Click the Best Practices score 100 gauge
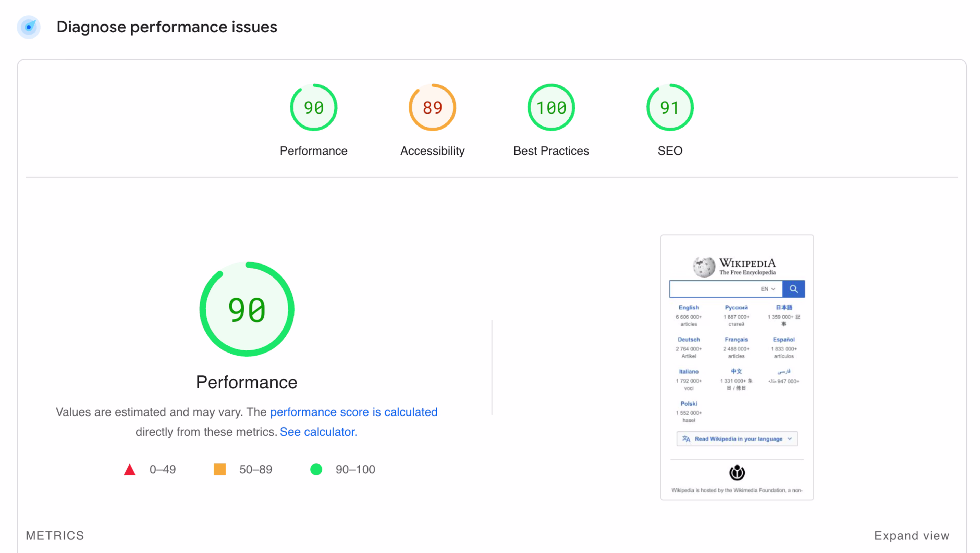The image size is (980, 553). click(551, 108)
